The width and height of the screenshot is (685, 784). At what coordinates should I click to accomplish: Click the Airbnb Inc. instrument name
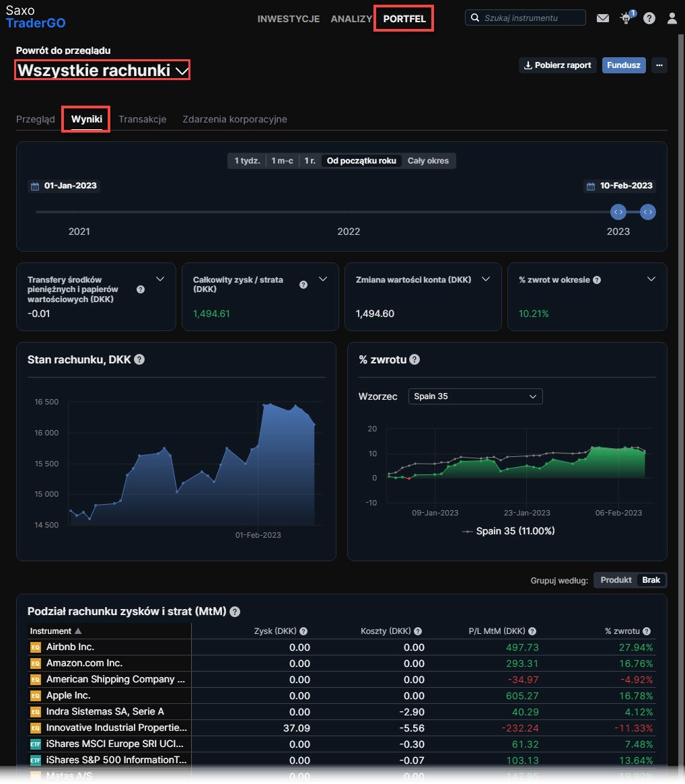click(x=70, y=647)
